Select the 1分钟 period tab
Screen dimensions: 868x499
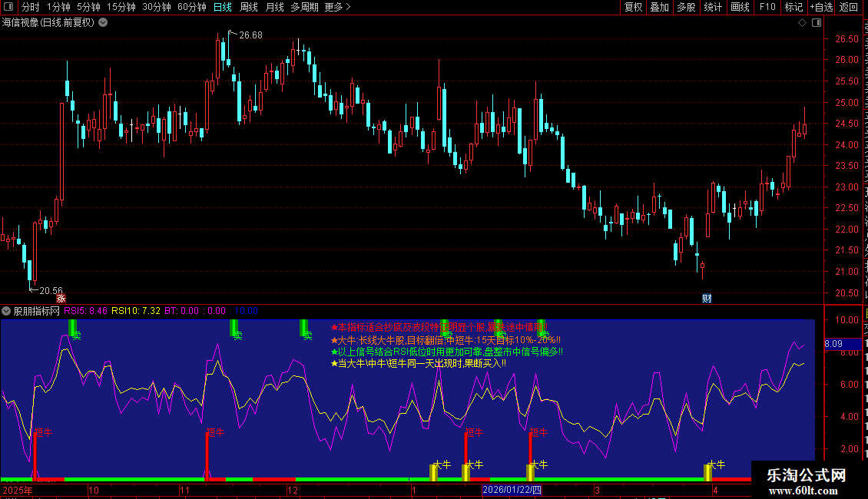click(58, 7)
